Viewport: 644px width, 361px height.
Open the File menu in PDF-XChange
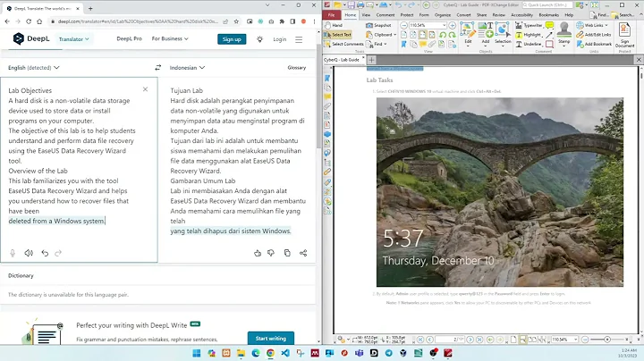click(x=332, y=15)
